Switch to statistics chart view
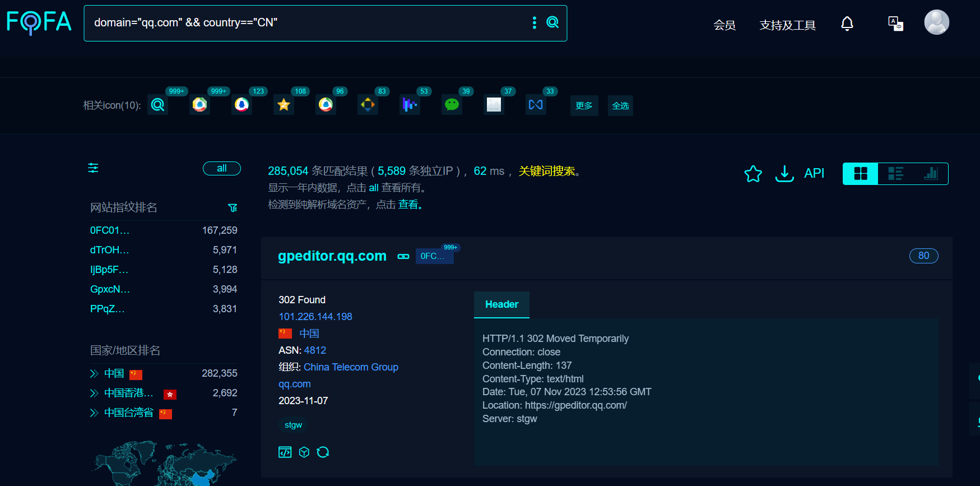Screen dimensions: 980x486 (x=930, y=174)
